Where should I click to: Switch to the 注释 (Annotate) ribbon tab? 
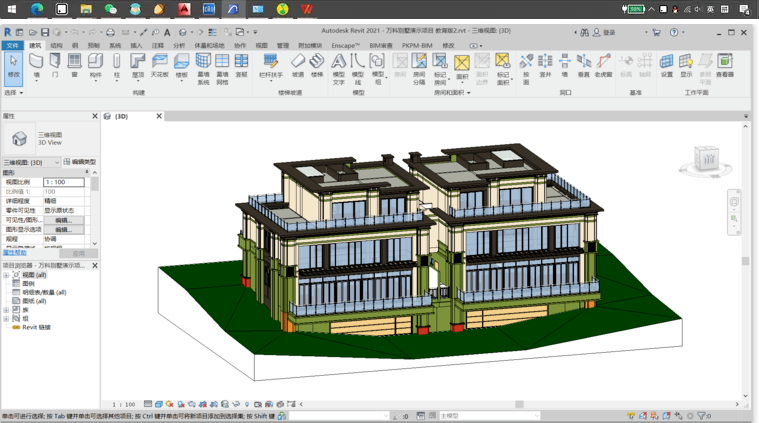(158, 45)
